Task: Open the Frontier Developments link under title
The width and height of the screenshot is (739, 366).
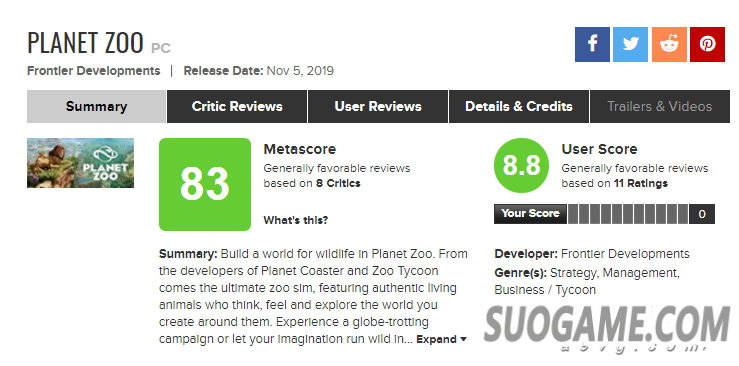Action: click(94, 71)
